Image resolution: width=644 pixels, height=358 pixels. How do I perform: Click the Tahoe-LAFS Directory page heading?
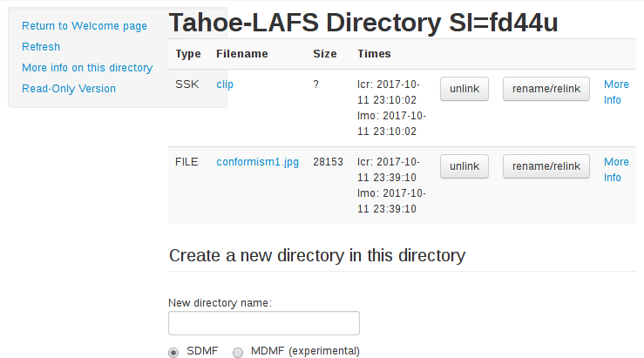(x=363, y=24)
